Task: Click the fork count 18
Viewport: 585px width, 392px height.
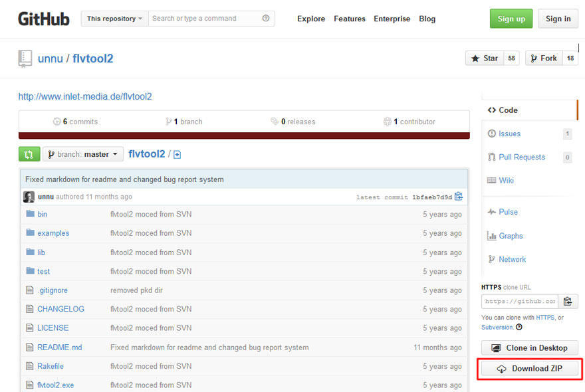Action: tap(570, 58)
